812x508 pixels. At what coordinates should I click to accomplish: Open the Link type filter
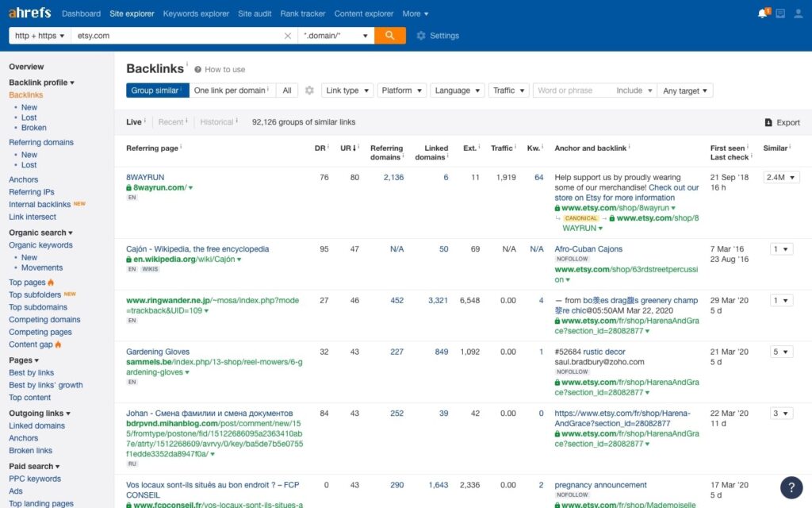pos(347,90)
